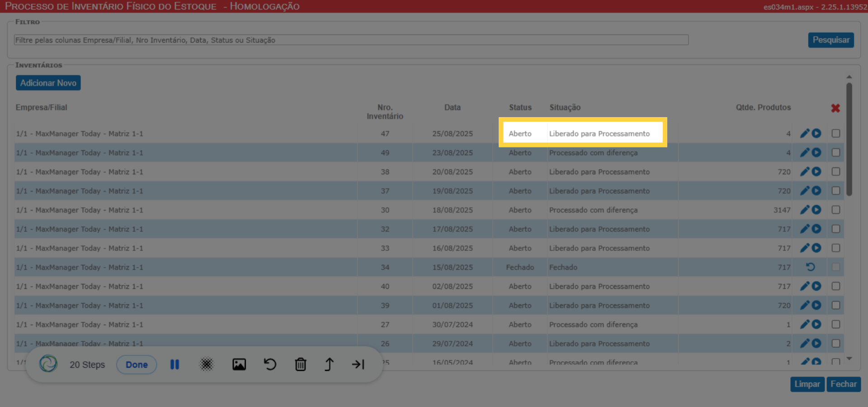The image size is (868, 407).
Task: Run process for inventory 33
Action: click(816, 248)
